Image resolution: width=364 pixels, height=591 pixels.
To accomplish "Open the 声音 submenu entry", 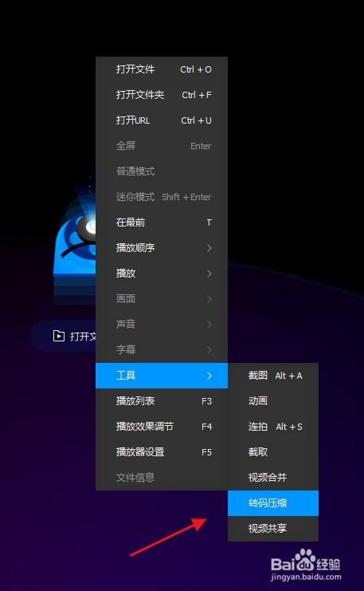I will pos(162,325).
